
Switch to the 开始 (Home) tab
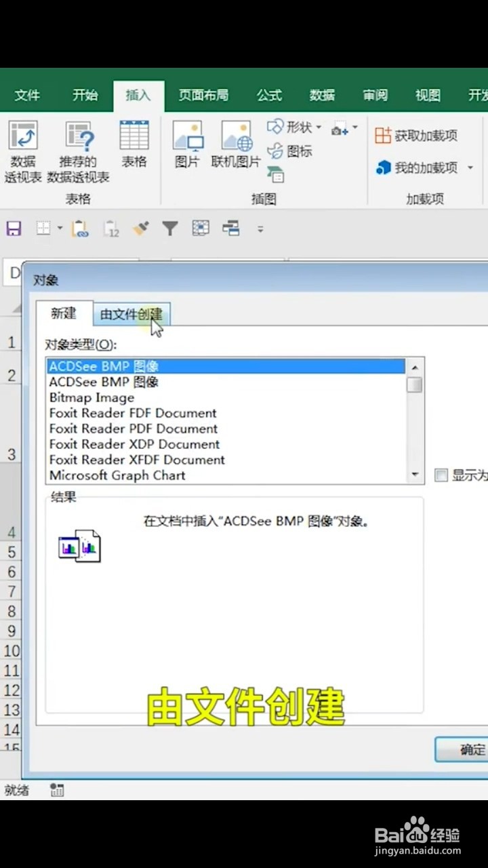(x=85, y=96)
